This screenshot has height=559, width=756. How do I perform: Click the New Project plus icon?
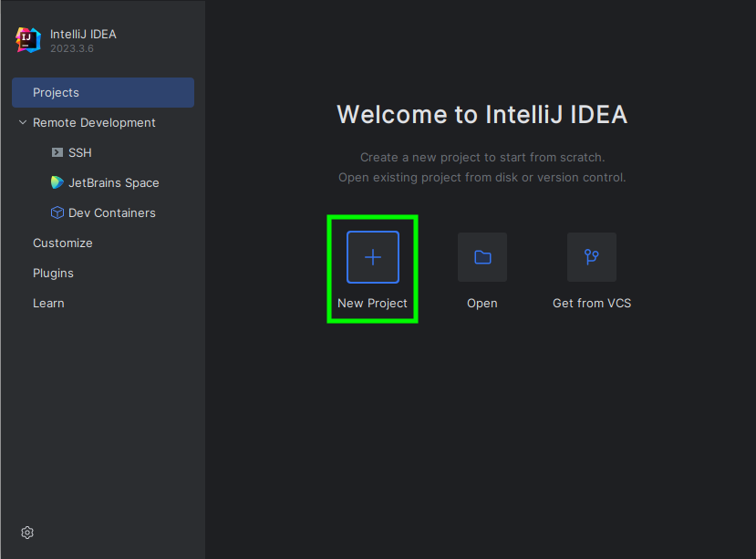click(372, 256)
